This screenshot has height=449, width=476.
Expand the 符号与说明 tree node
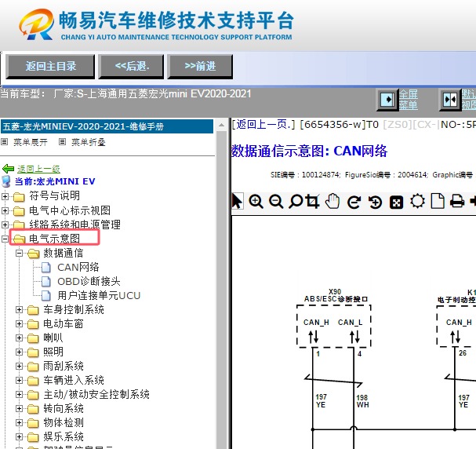5,196
